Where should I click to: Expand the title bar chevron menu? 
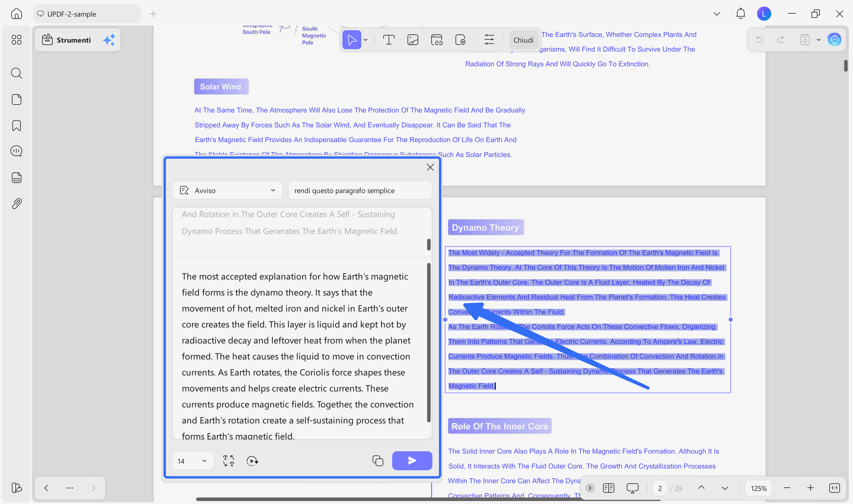716,14
